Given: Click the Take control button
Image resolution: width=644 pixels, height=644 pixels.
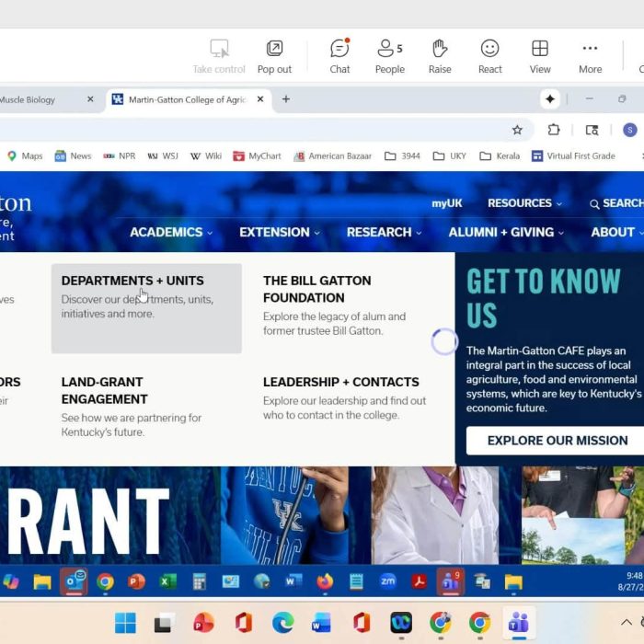Looking at the screenshot, I should 219,57.
